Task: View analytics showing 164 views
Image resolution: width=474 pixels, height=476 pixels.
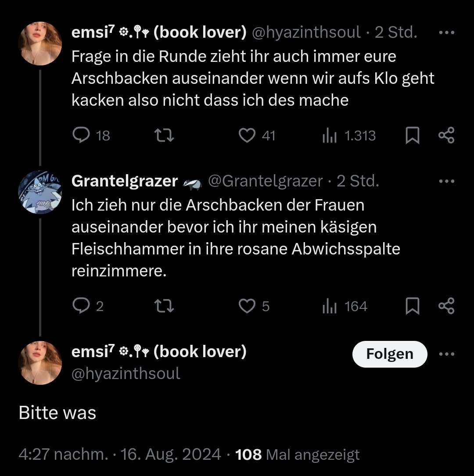Action: [x=329, y=307]
